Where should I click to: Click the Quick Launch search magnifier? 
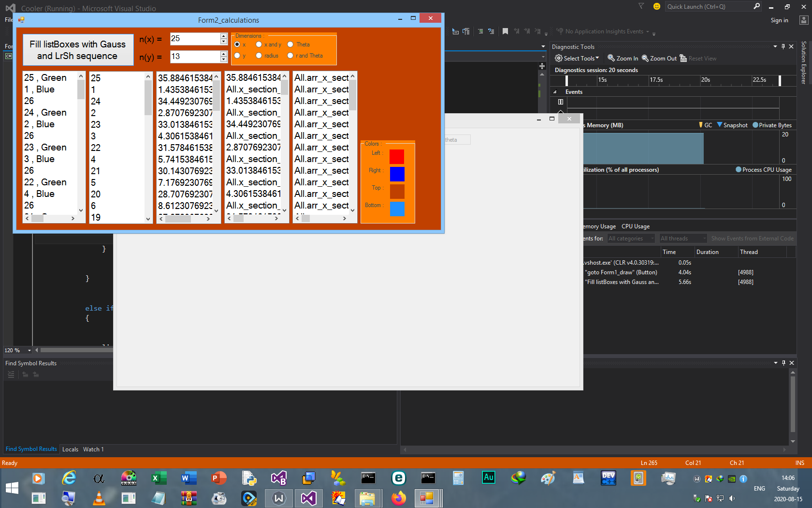756,6
